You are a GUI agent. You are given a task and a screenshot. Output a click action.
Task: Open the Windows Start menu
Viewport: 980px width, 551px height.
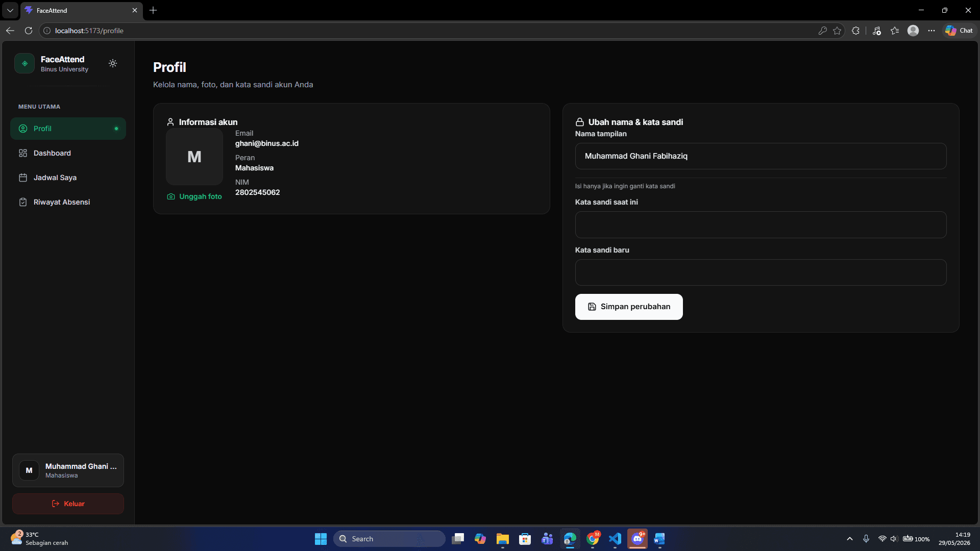321,539
